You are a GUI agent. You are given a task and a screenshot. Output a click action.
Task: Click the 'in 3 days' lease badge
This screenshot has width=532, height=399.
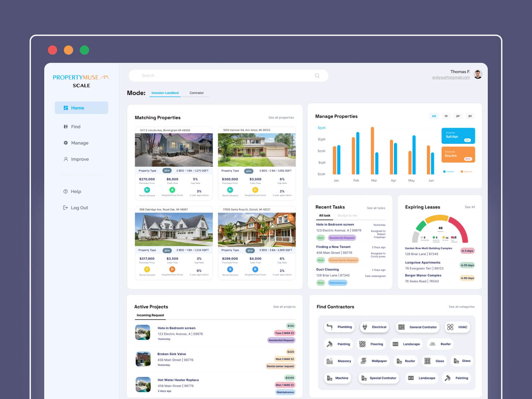coord(467,251)
